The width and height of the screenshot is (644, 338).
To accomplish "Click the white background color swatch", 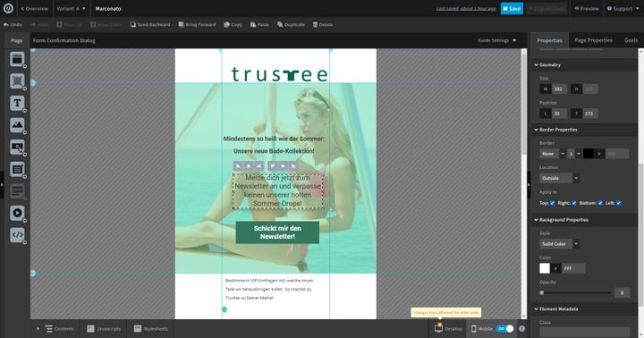I will tap(545, 268).
